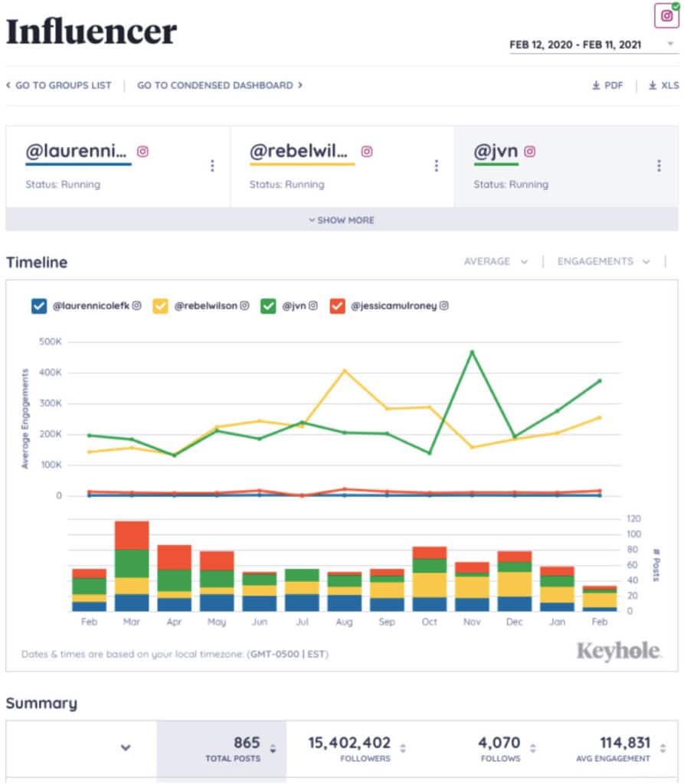Image resolution: width=684 pixels, height=784 pixels.
Task: Open three-dot menu on @laurenni... card
Action: (212, 165)
